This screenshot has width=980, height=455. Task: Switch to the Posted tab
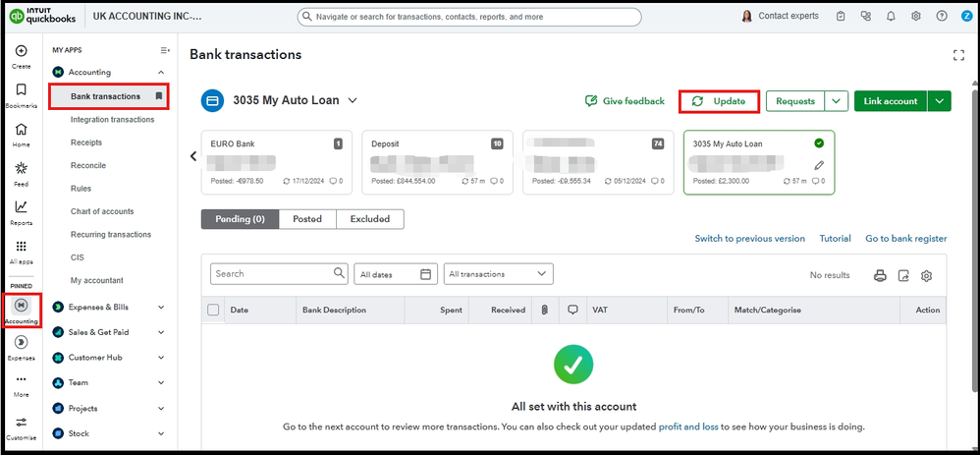point(307,219)
